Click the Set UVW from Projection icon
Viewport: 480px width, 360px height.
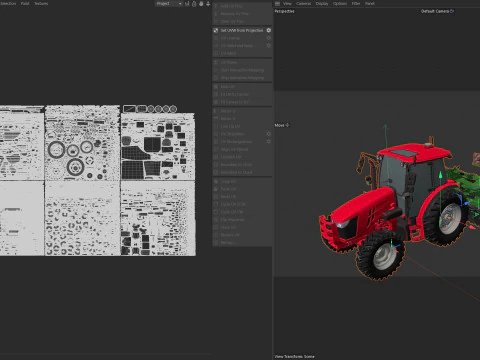216,30
